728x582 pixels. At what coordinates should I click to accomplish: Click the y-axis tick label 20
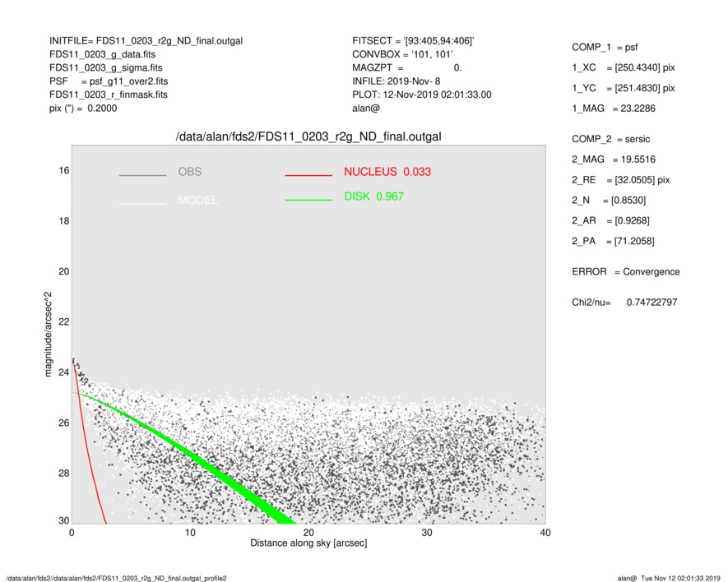coord(63,271)
